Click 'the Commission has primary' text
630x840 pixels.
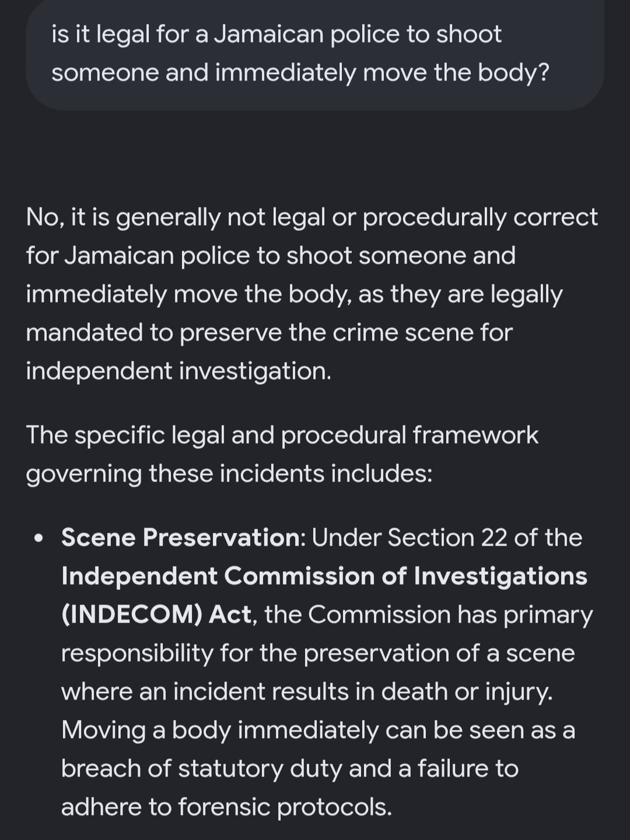tap(429, 614)
